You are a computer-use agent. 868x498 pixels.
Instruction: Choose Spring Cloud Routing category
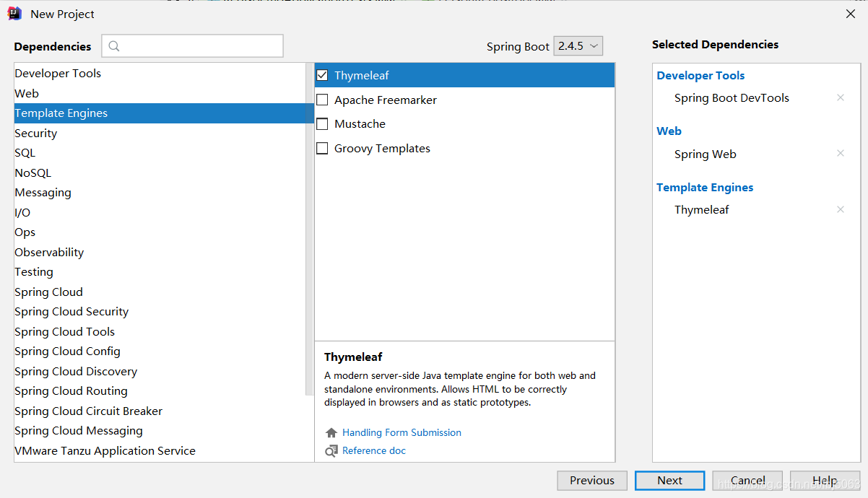pyautogui.click(x=160, y=391)
